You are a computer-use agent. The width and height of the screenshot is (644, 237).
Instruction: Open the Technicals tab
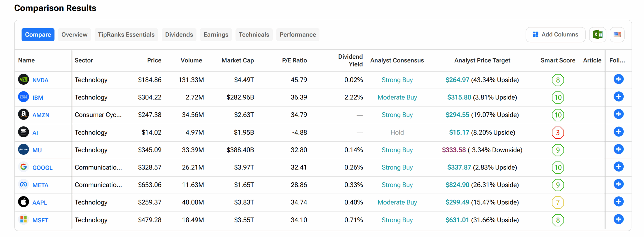[x=254, y=35]
